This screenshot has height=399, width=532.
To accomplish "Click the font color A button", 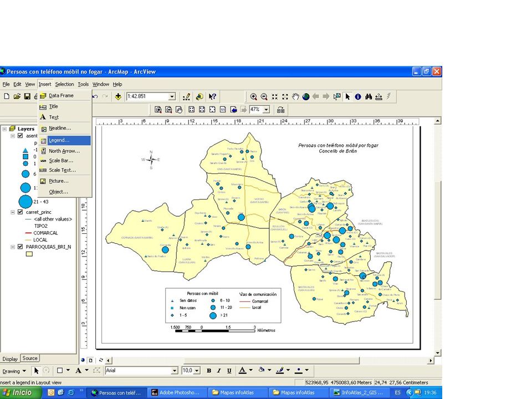I will click(x=242, y=370).
